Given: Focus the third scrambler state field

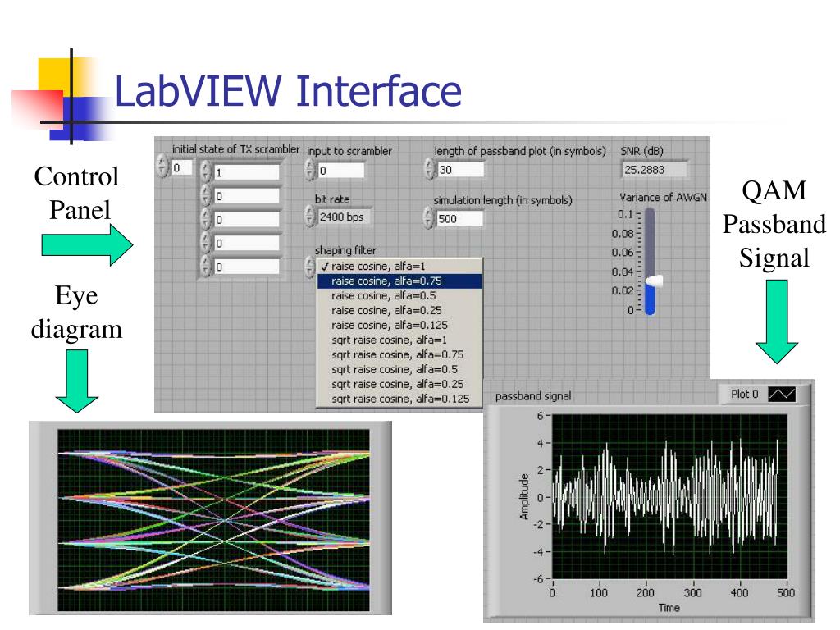Looking at the screenshot, I should (246, 220).
